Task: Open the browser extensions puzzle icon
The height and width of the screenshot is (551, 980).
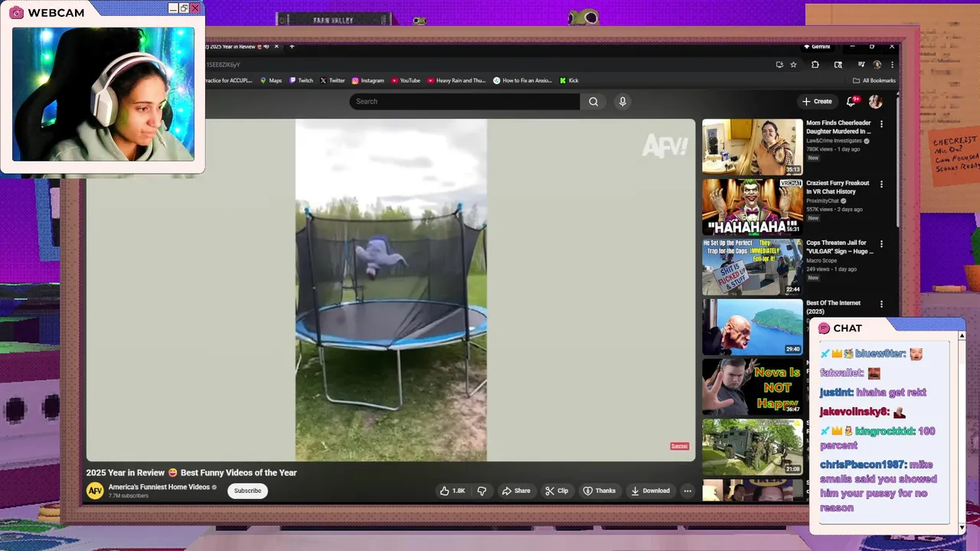Action: [x=815, y=65]
